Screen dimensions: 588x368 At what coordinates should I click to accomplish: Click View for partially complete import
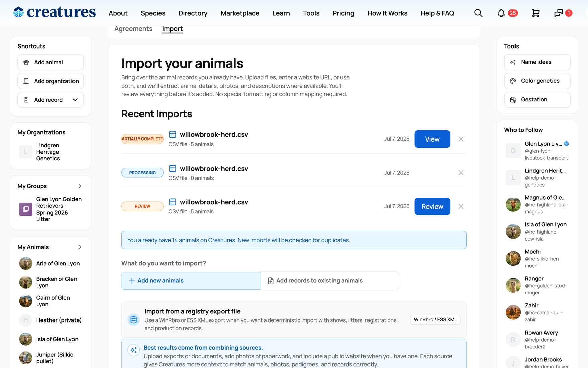(x=432, y=139)
